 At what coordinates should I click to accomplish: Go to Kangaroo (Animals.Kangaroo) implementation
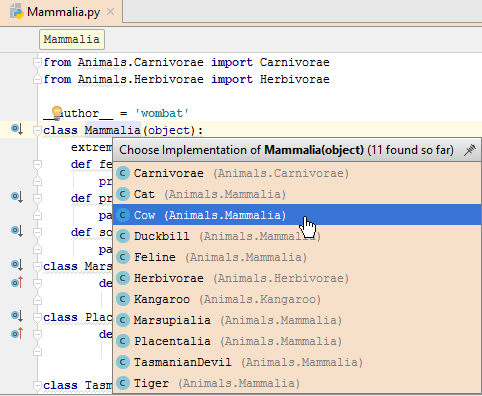[297, 299]
